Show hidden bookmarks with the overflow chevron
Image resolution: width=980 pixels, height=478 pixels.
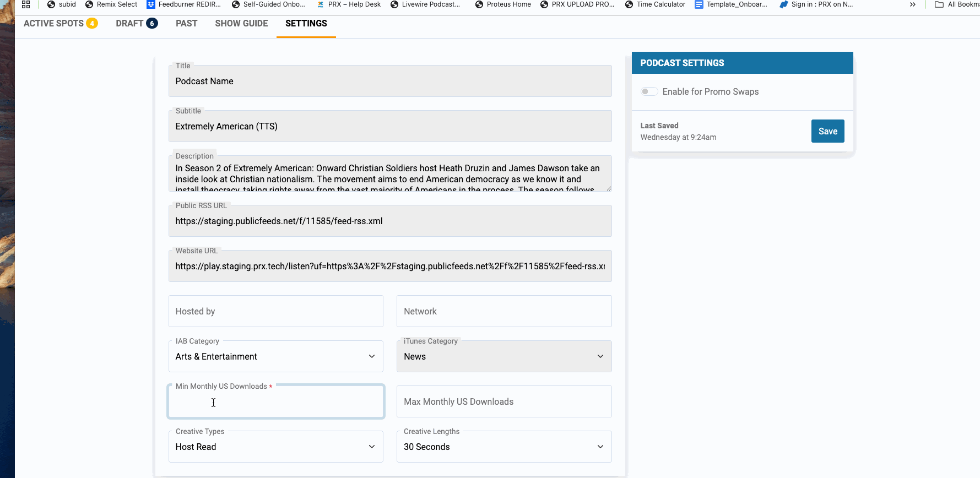point(912,4)
